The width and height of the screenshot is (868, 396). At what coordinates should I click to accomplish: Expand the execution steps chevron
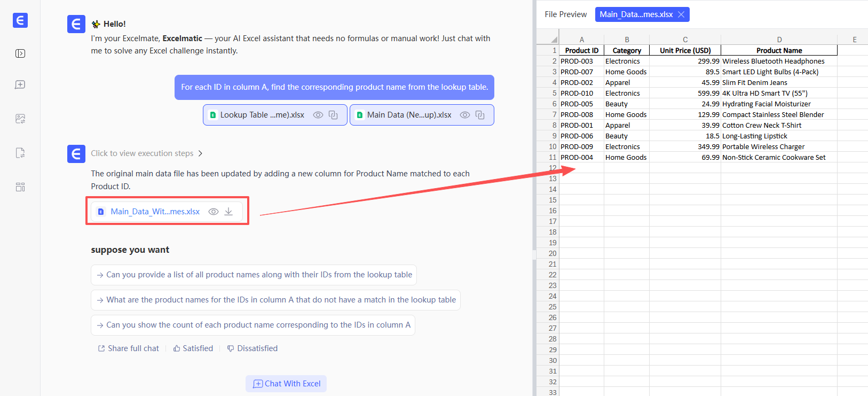pos(200,153)
